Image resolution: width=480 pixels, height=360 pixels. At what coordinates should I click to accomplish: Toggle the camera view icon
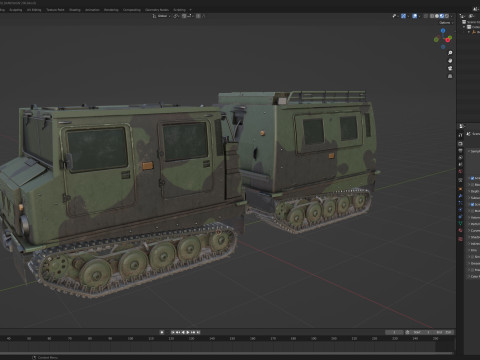450,68
